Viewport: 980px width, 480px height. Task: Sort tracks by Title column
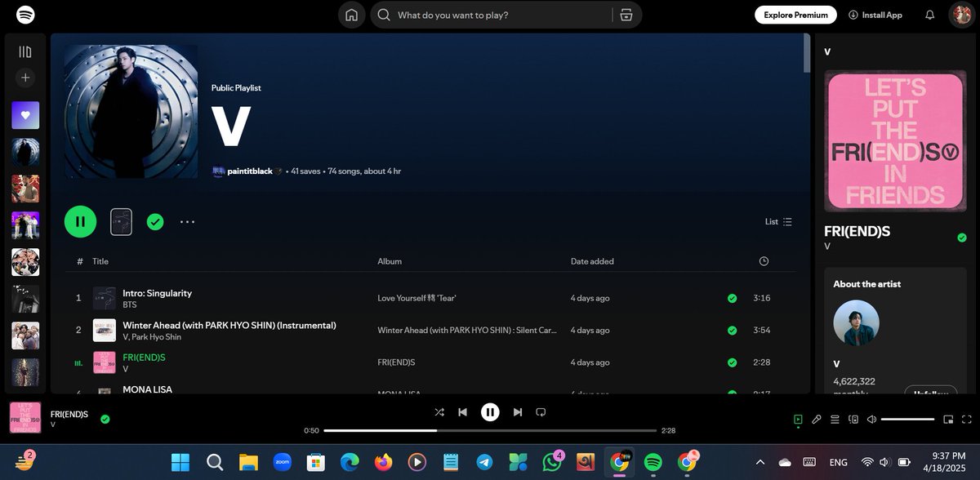point(100,261)
